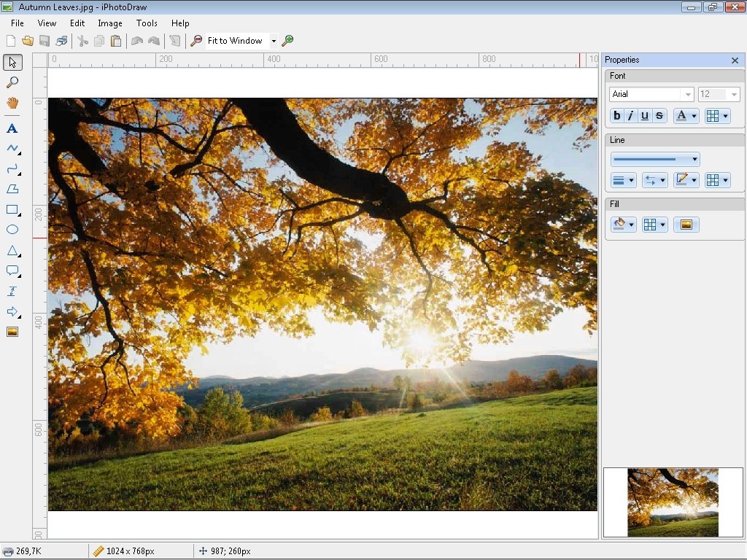Viewport: 747px width, 560px height.
Task: Click the Fill section header
Action: point(674,204)
